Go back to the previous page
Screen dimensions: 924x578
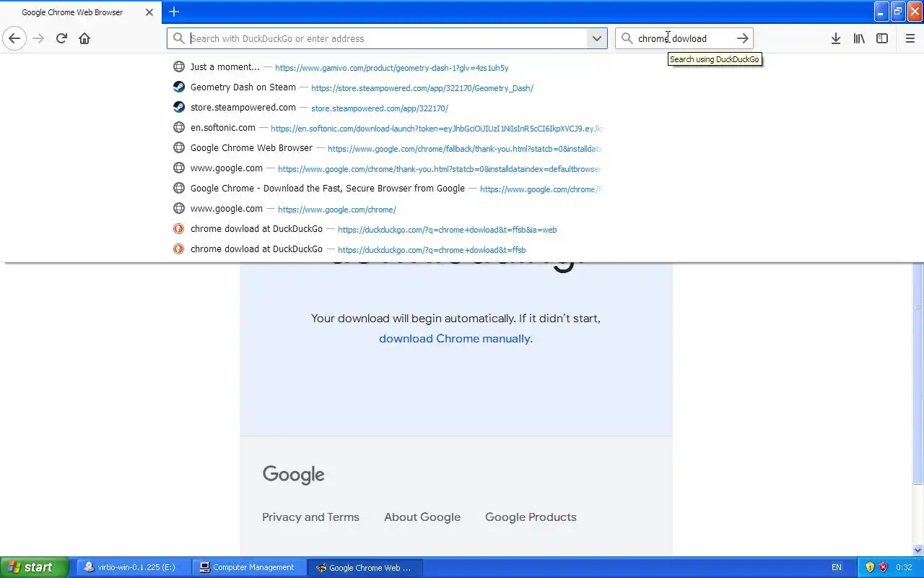(14, 38)
